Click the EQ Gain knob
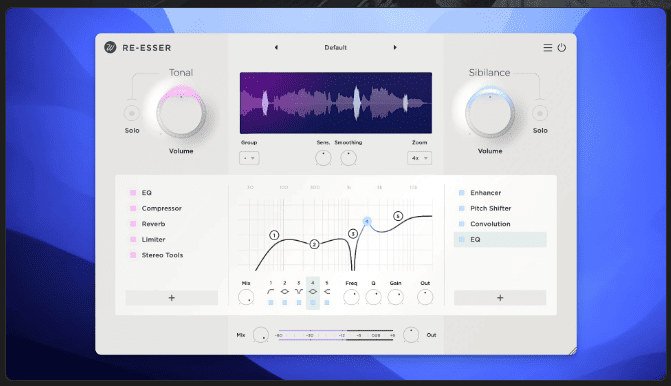Viewport: 671px width, 386px height. [395, 297]
